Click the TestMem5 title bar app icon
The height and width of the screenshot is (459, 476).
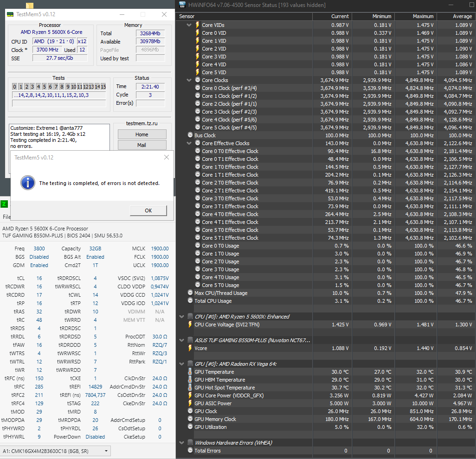point(10,14)
